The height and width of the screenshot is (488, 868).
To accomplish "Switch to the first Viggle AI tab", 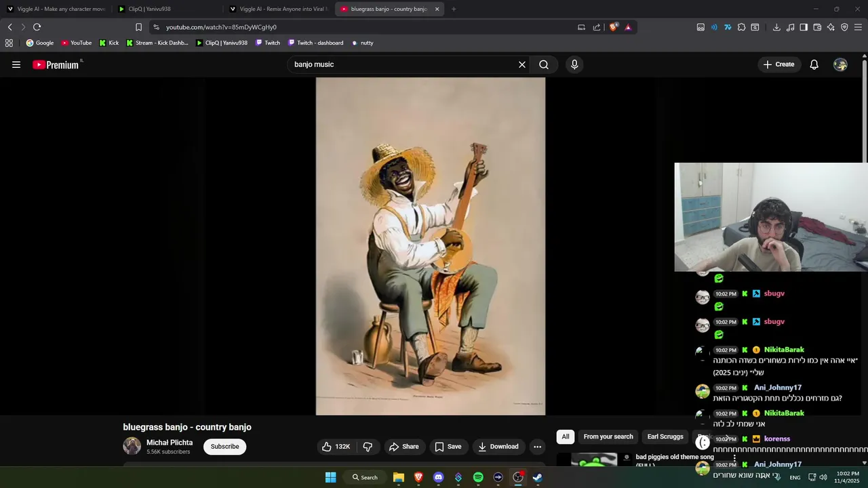I will pyautogui.click(x=56, y=9).
